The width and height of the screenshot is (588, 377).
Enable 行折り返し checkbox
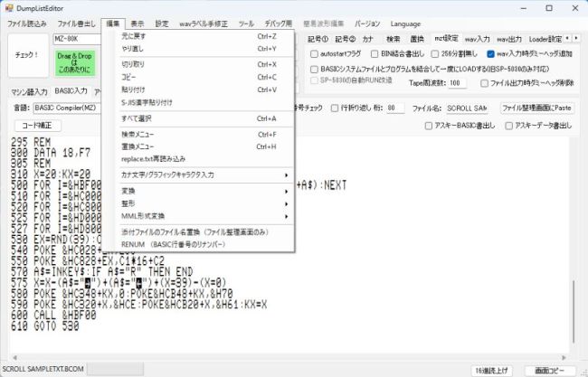click(335, 108)
